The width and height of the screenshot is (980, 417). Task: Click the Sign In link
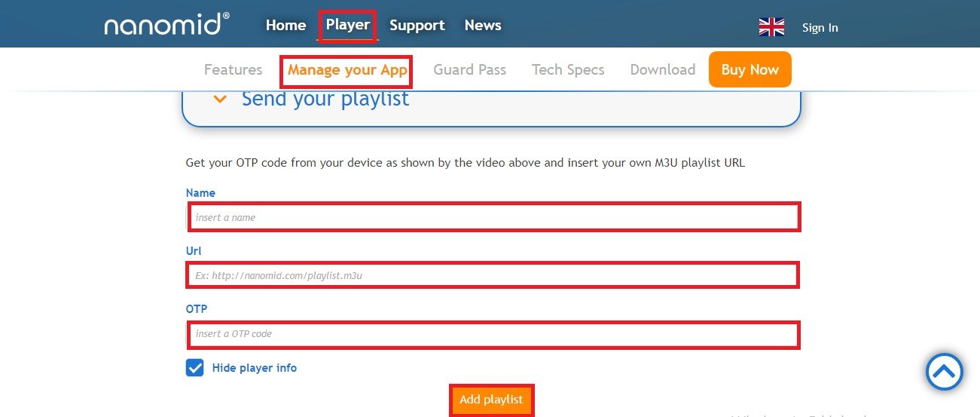pyautogui.click(x=820, y=28)
